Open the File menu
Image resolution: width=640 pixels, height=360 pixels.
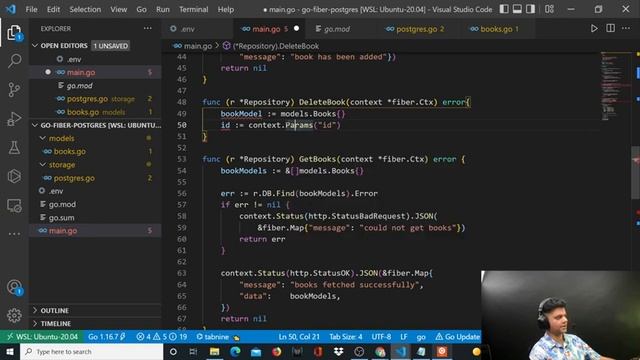click(31, 9)
